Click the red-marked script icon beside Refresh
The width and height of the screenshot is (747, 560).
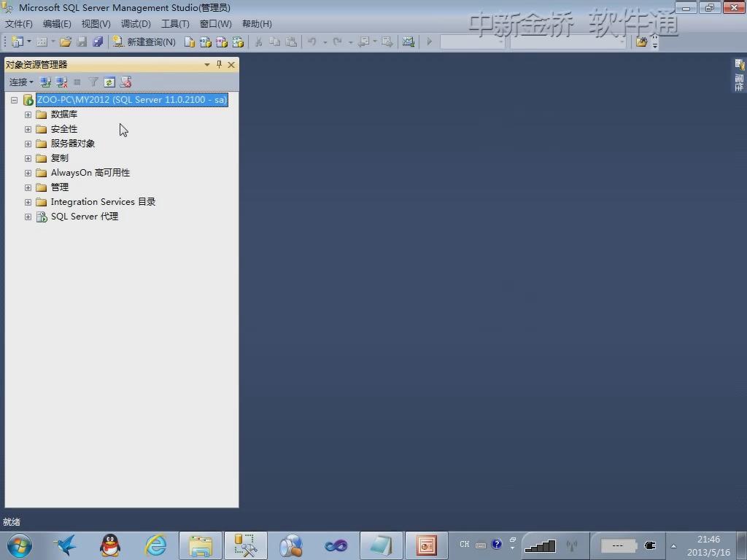pyautogui.click(x=125, y=82)
